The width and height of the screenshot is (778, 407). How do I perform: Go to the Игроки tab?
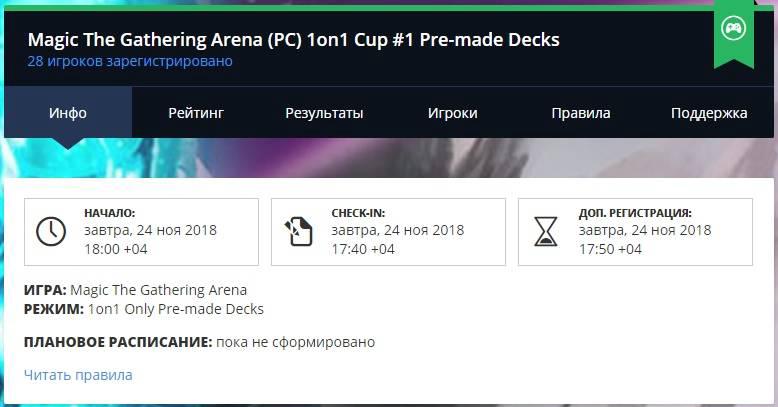pos(452,113)
